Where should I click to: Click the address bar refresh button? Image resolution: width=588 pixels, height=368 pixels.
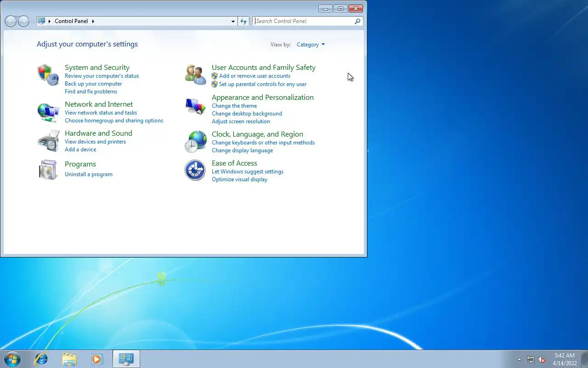(243, 21)
